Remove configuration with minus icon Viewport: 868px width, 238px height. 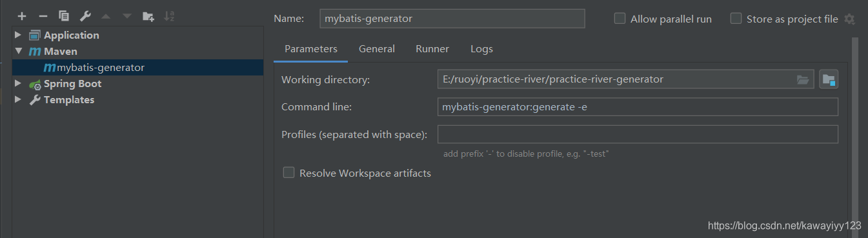point(43,16)
